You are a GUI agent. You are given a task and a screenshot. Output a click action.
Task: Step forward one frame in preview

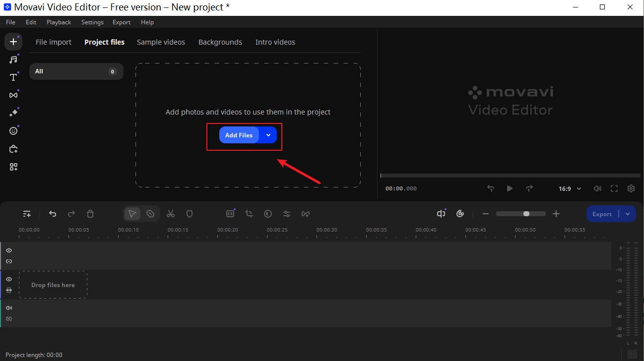click(x=529, y=188)
